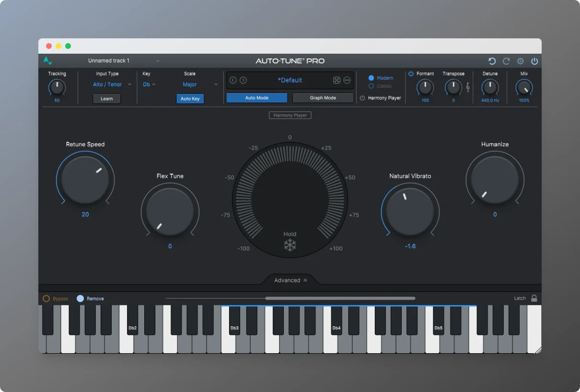Select the Classic radio button
The image size is (580, 392).
point(371,86)
